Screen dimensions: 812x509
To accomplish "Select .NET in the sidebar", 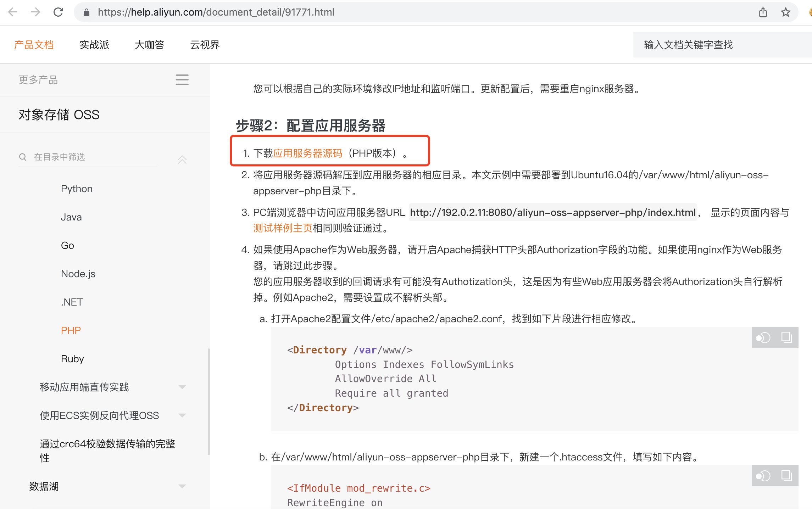I will 72,302.
